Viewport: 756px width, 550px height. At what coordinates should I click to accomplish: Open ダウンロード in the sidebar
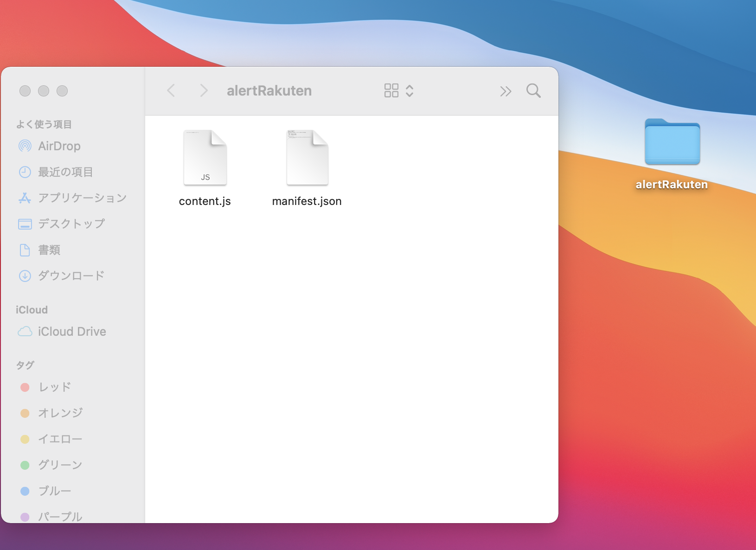click(x=71, y=276)
